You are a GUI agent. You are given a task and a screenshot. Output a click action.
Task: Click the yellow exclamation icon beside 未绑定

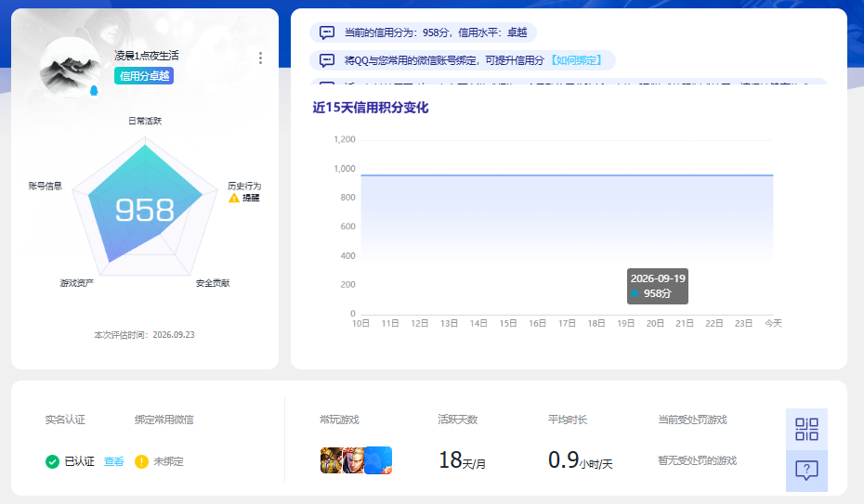click(141, 461)
